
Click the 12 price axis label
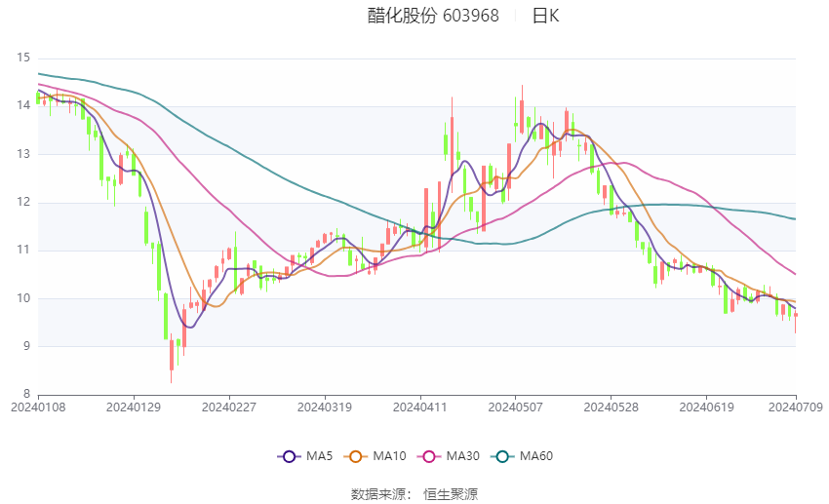23,202
